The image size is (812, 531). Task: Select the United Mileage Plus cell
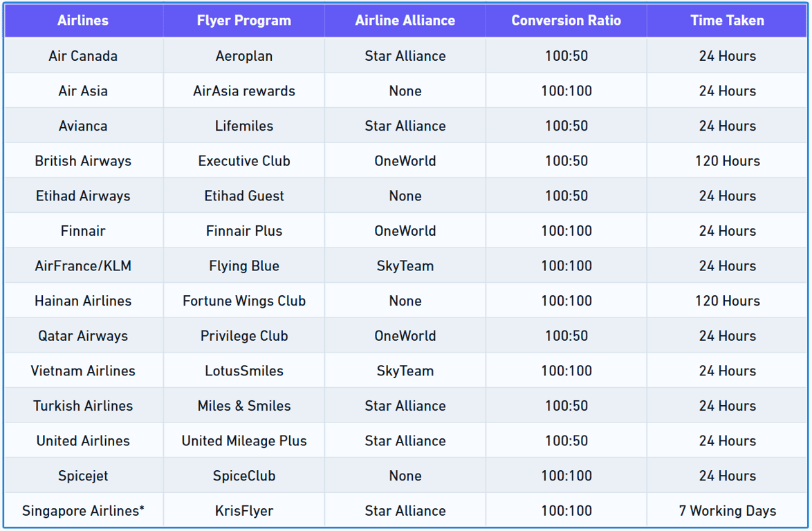tap(243, 441)
